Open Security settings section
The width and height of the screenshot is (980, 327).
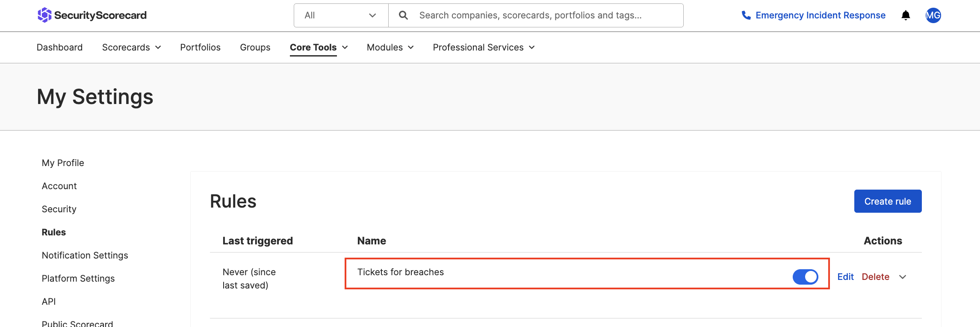pos(59,209)
